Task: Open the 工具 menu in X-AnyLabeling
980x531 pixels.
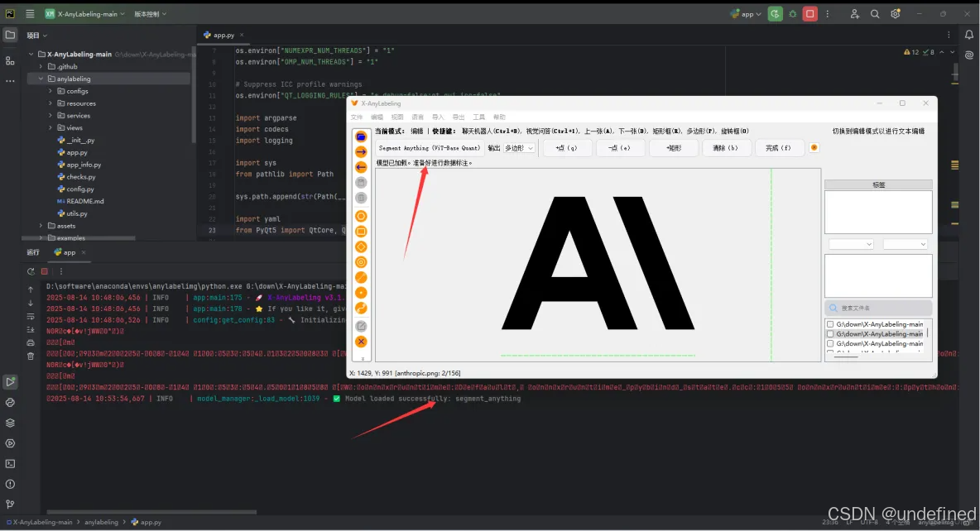Action: click(478, 116)
